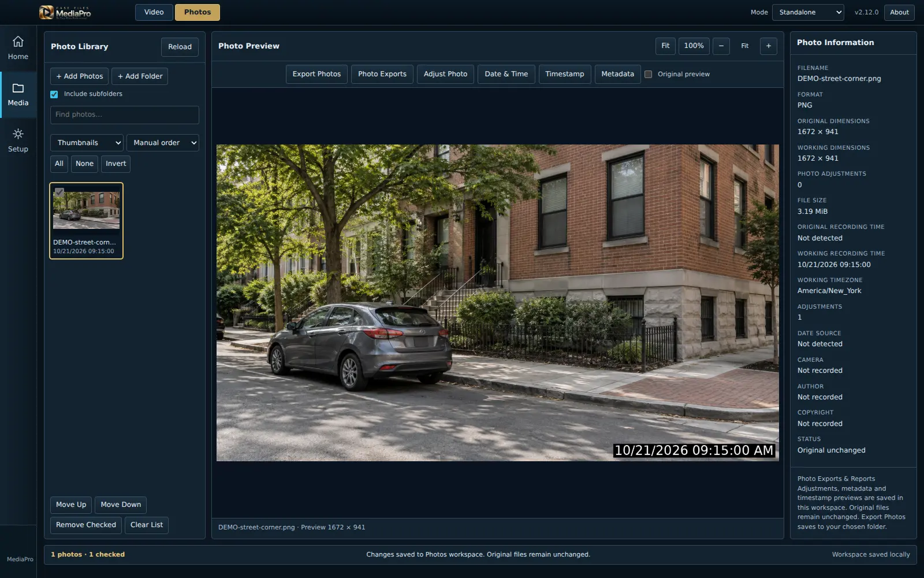924x578 pixels.
Task: Click the Remove Checked button
Action: 86,525
